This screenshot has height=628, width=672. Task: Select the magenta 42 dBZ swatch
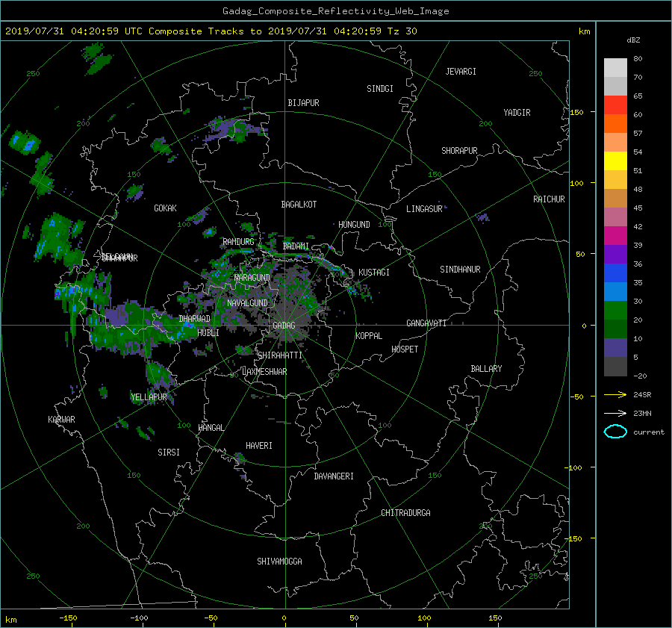coord(615,235)
